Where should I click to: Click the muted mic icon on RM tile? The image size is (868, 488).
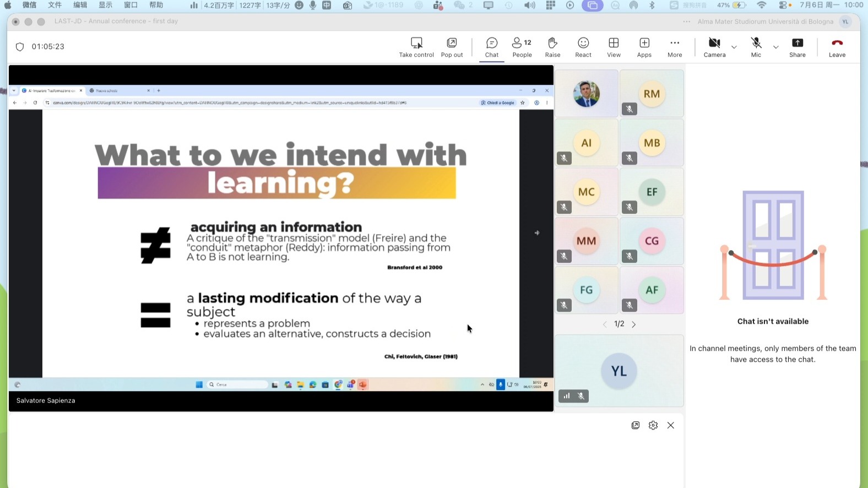coord(629,109)
